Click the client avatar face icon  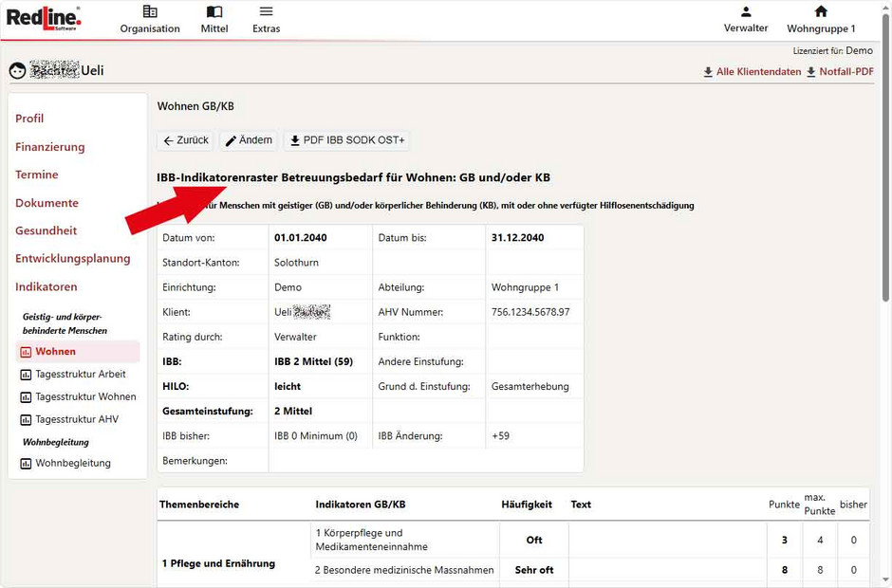coord(17,71)
